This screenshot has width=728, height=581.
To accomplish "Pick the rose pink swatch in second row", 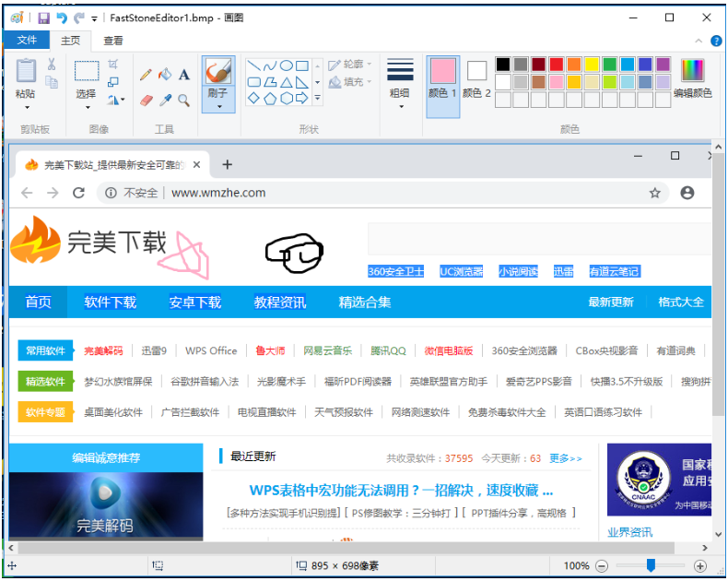I will [x=557, y=82].
